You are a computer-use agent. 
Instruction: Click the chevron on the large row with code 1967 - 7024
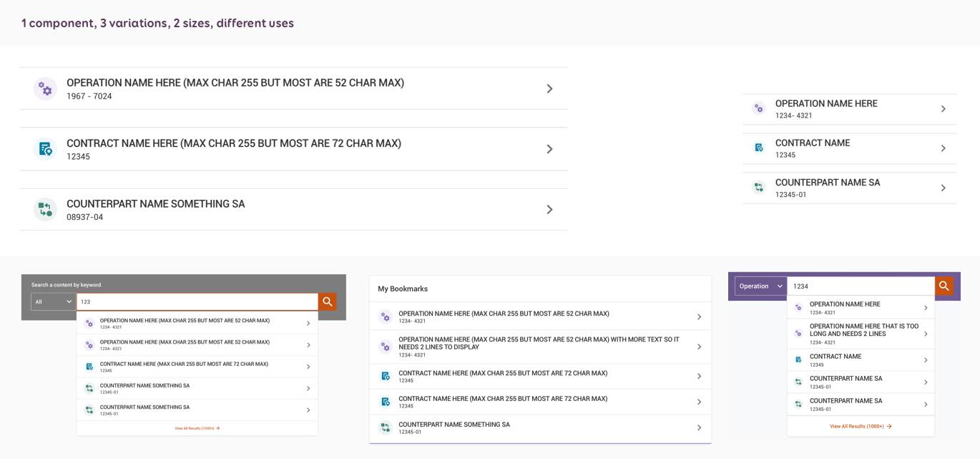549,89
